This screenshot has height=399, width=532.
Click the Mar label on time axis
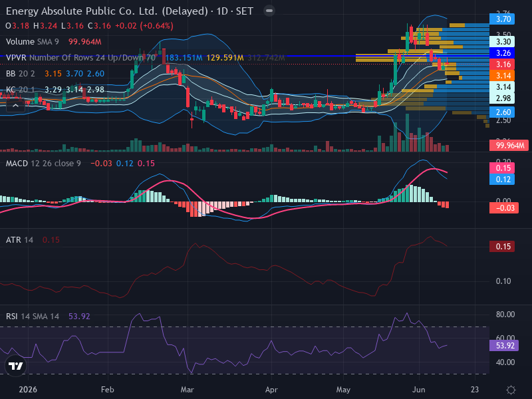188,390
